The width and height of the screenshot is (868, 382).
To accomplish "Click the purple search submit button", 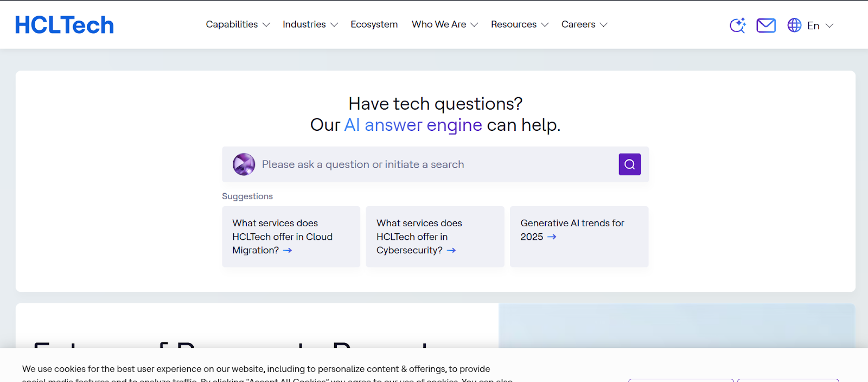I will 629,164.
